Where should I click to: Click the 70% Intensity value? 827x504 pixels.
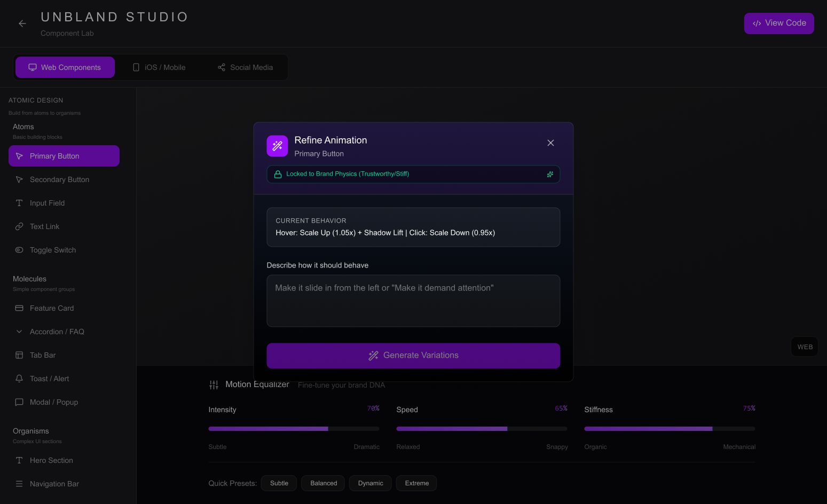coord(373,408)
